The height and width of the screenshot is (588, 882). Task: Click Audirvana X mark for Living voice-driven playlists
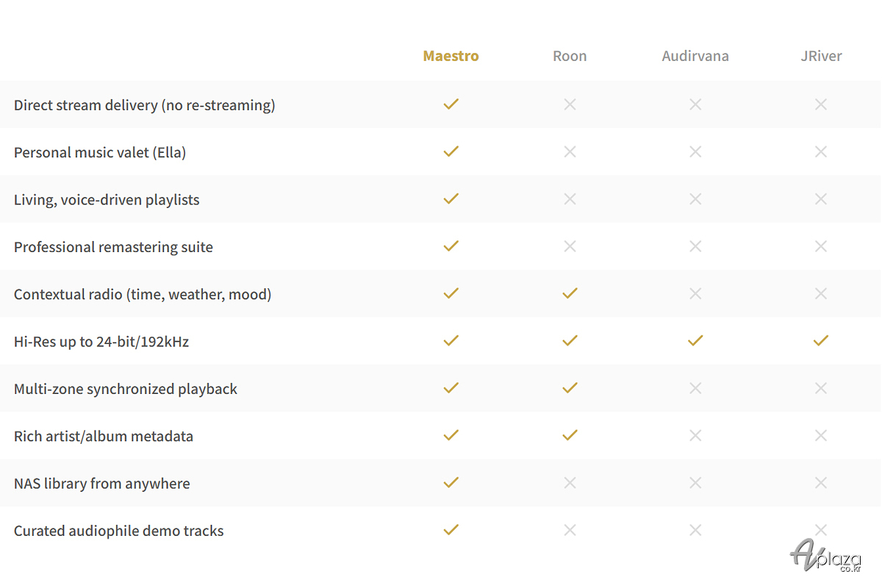pyautogui.click(x=695, y=199)
